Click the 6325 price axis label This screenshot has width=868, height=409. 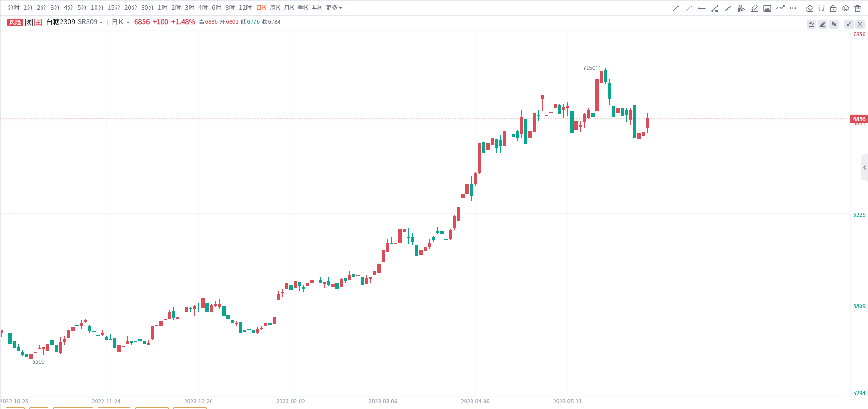(859, 215)
